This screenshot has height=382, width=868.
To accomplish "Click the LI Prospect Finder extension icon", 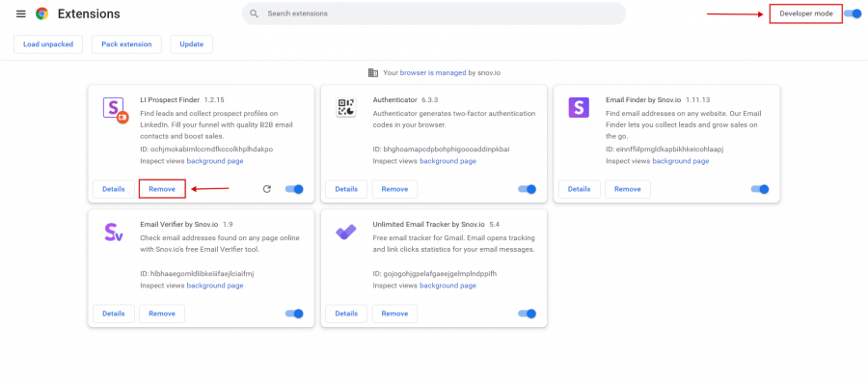I will click(x=115, y=109).
